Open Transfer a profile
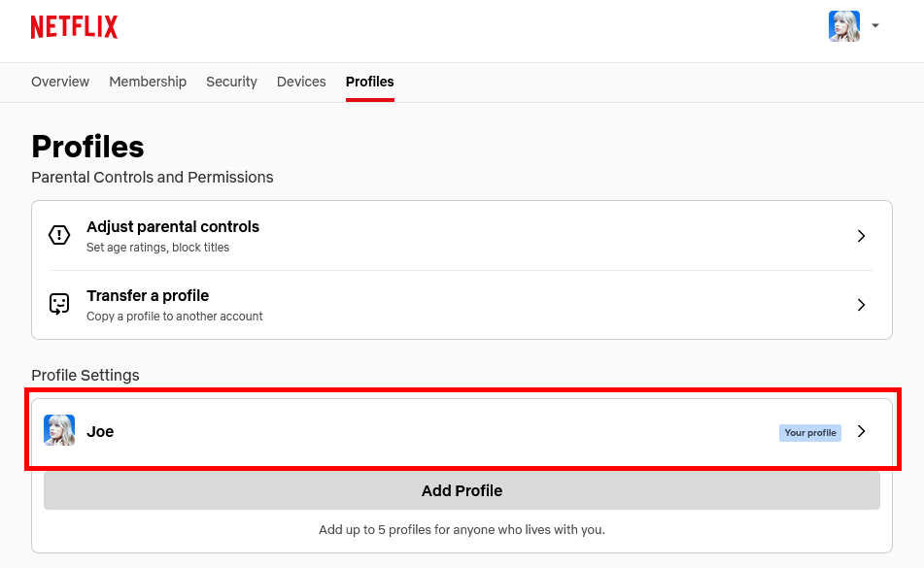This screenshot has height=568, width=924. click(x=148, y=296)
